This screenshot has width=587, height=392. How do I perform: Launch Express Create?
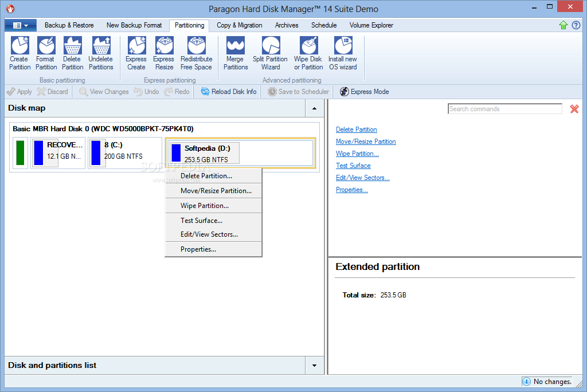pyautogui.click(x=136, y=53)
